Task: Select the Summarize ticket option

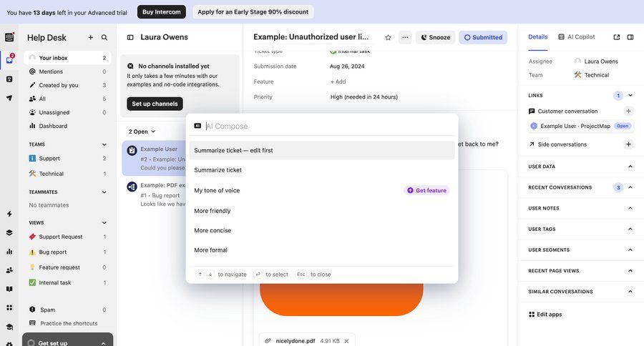Action: [322, 170]
